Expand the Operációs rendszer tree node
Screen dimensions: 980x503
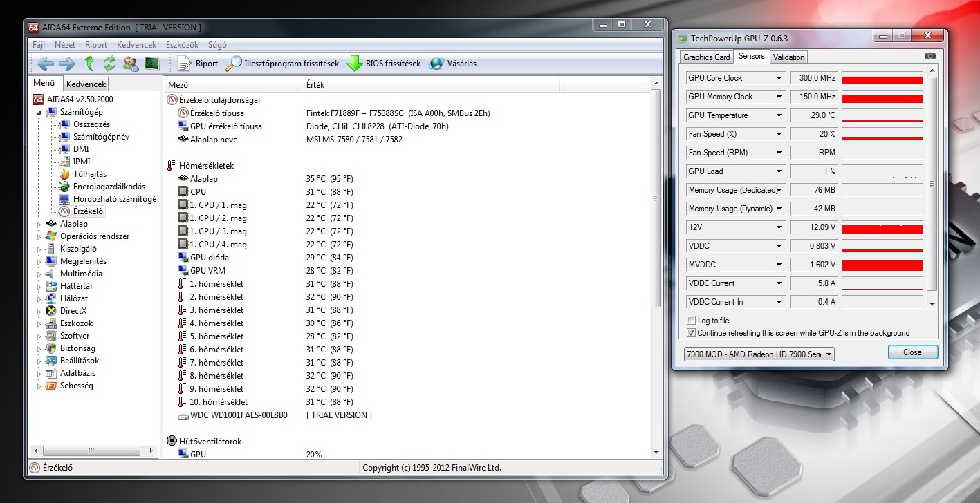[39, 236]
